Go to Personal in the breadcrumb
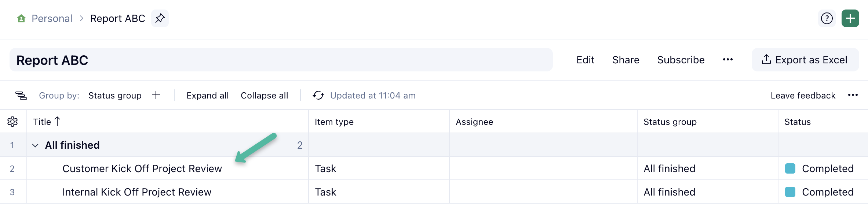Viewport: 868px width, 208px height. (x=52, y=19)
